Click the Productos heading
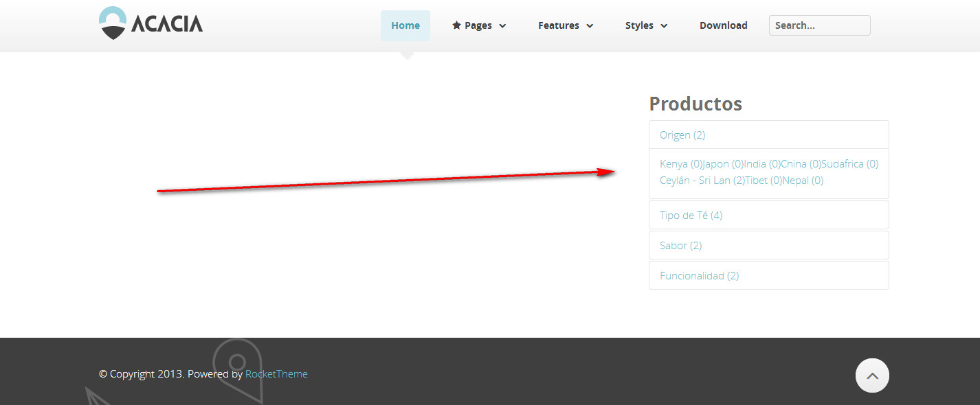980x405 pixels. click(x=695, y=104)
